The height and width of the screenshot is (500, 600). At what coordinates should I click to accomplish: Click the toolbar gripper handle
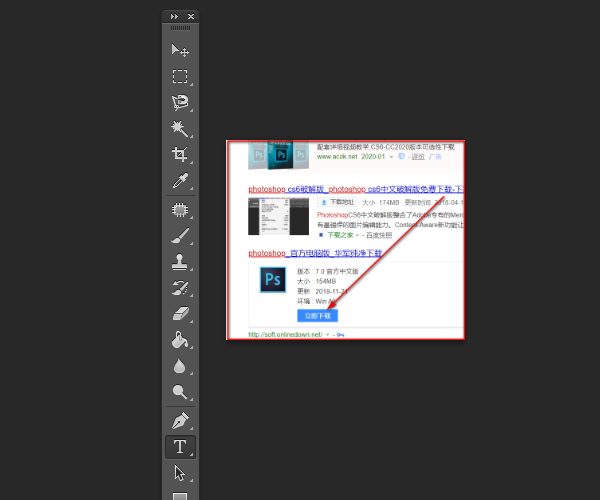point(180,28)
